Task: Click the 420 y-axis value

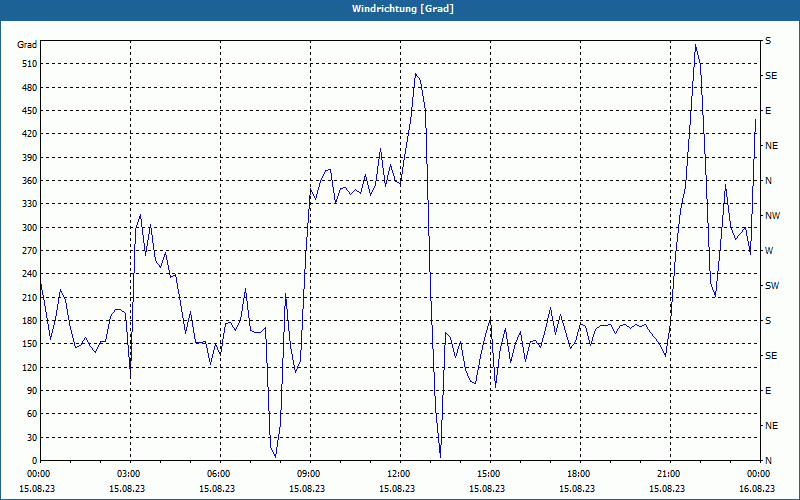Action: click(30, 134)
